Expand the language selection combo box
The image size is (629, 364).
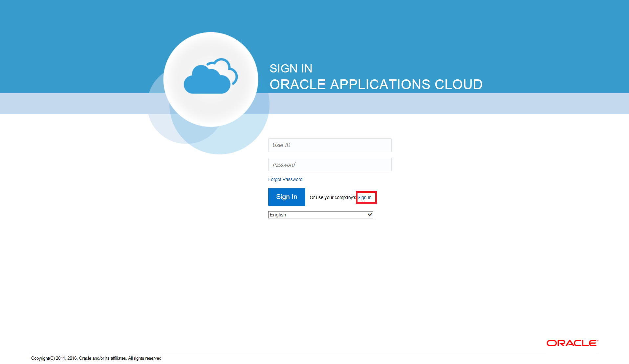pos(320,214)
